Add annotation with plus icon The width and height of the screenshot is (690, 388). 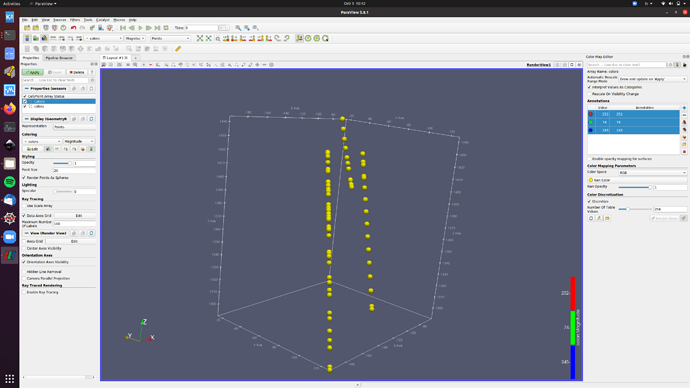(x=684, y=108)
